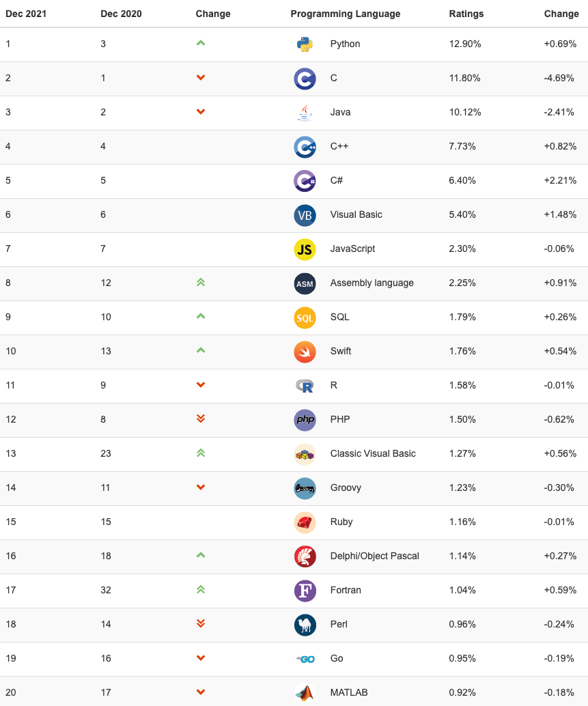Click the Dec 2021 column header
The image size is (588, 706).
26,14
